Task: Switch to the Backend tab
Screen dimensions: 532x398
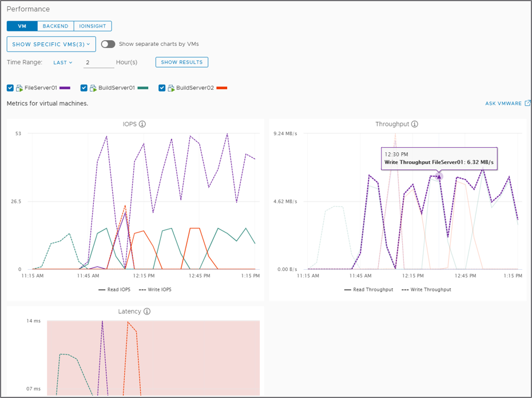Action: [x=55, y=26]
